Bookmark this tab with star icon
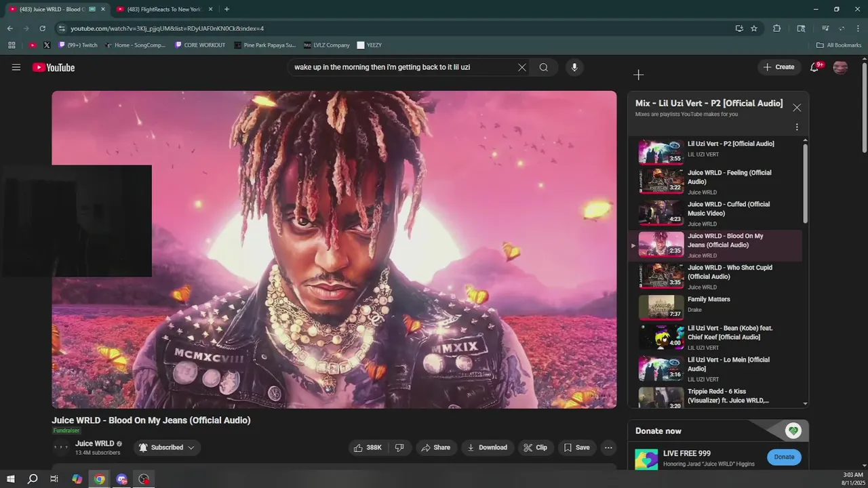Viewport: 868px width, 488px height. pos(754,28)
